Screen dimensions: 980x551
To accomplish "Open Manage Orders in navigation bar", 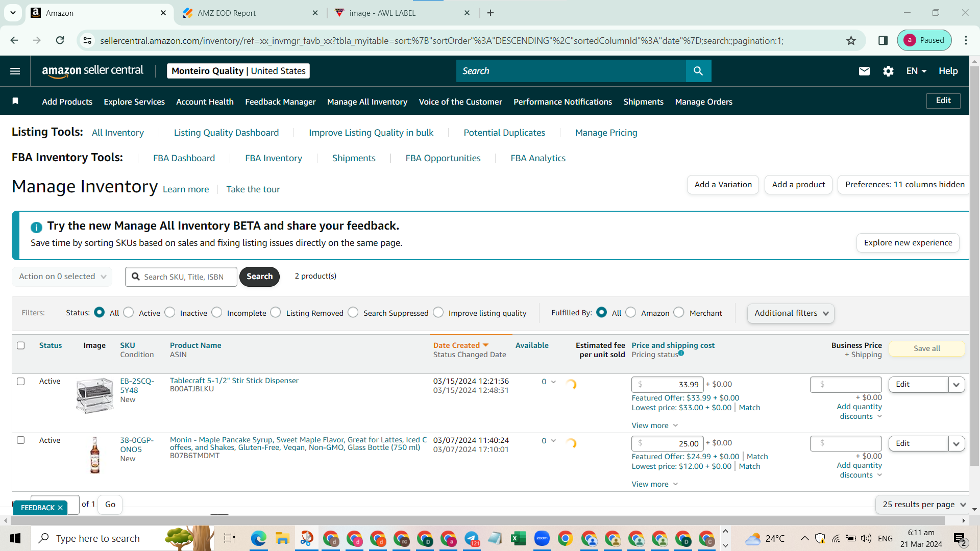I will pos(703,102).
